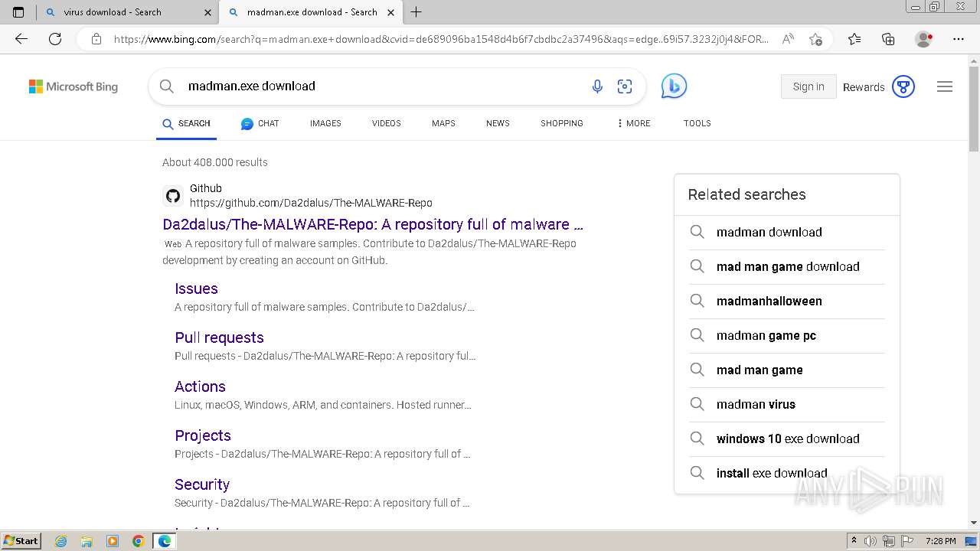Viewport: 980px width, 551px height.
Task: Open the SHOPPING tab
Action: click(x=562, y=123)
